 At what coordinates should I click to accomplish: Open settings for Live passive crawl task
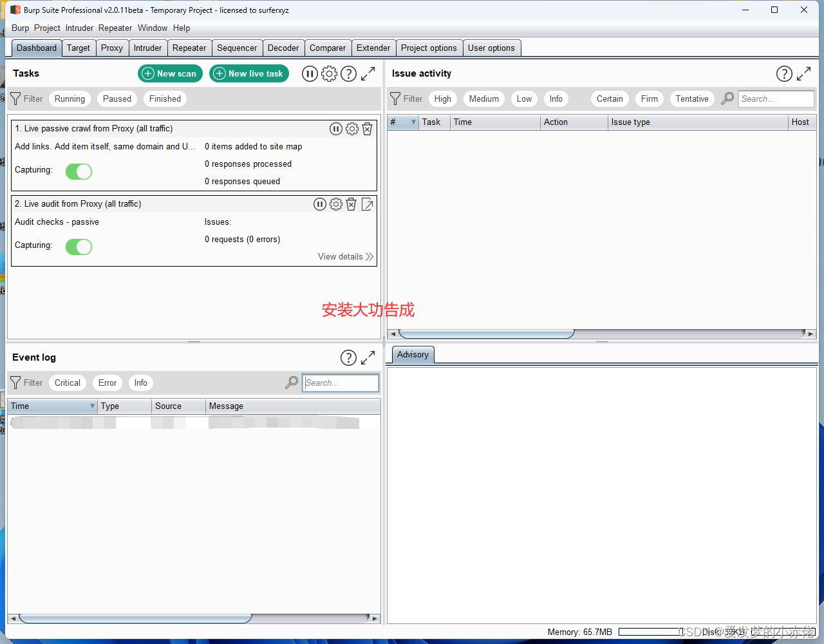coord(352,129)
